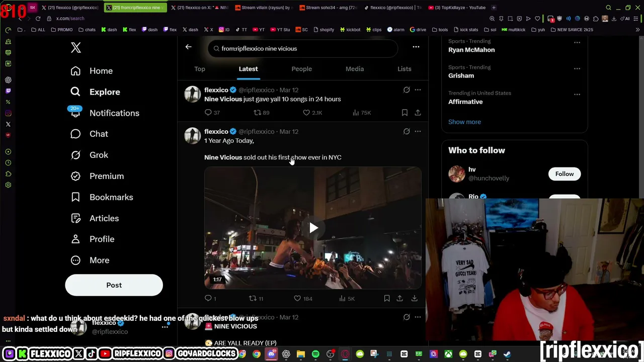
Task: Open the Affirmative trending topic
Action: (x=465, y=102)
